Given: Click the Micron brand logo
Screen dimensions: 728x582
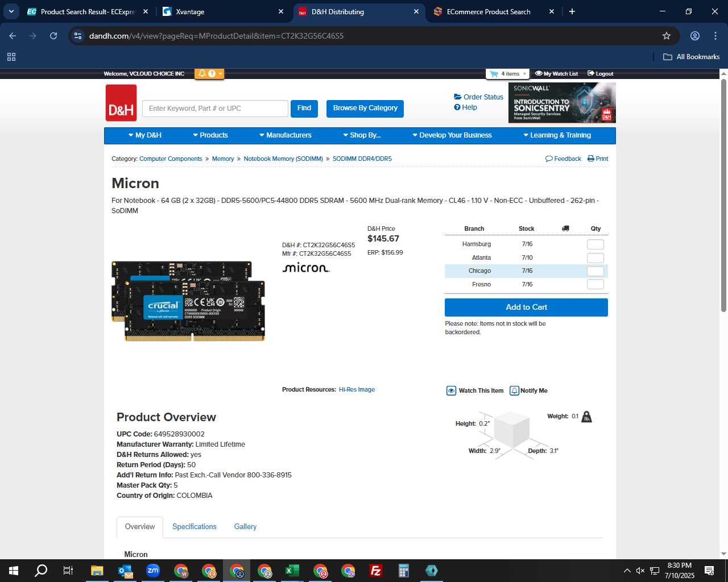Looking at the screenshot, I should point(306,268).
